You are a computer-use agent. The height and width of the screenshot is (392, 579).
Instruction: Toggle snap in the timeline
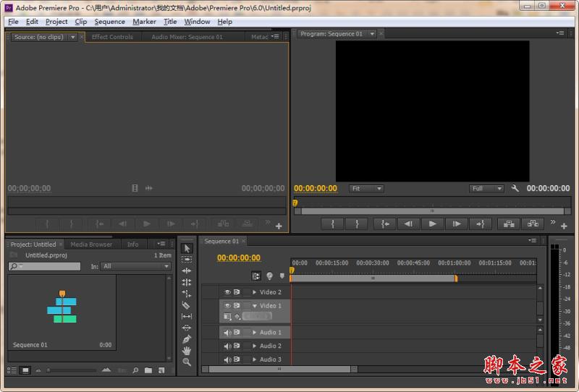click(x=256, y=276)
